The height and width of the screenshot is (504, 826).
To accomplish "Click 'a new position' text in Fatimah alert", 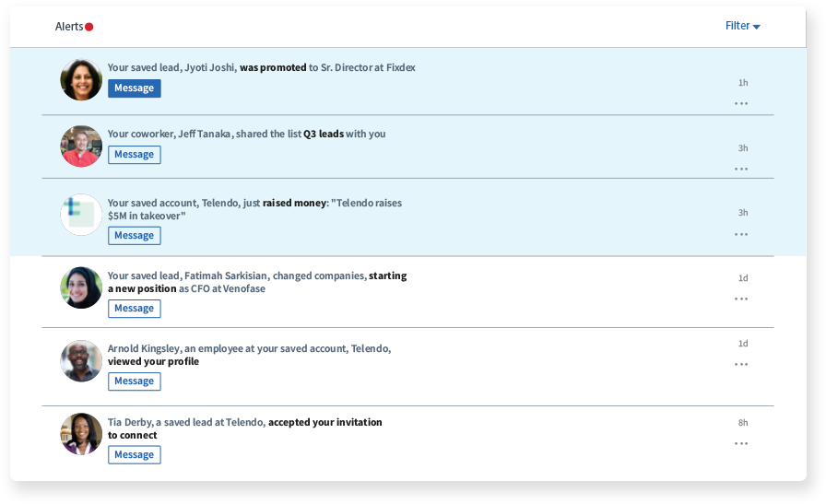I will (x=142, y=288).
